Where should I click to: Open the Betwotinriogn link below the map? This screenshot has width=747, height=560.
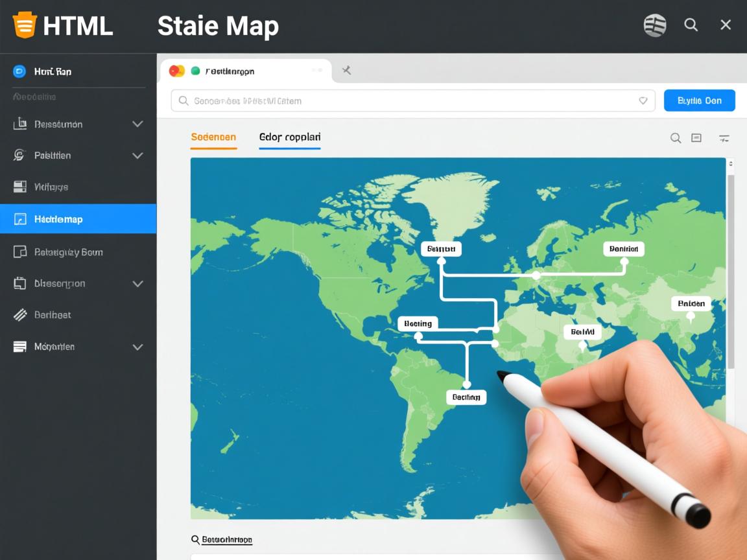(x=227, y=539)
